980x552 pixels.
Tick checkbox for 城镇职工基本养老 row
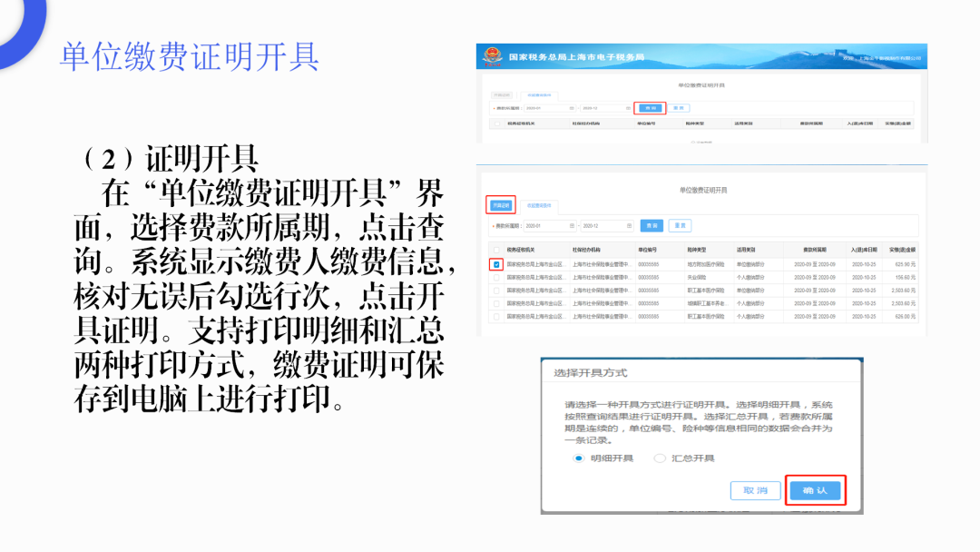coord(496,304)
